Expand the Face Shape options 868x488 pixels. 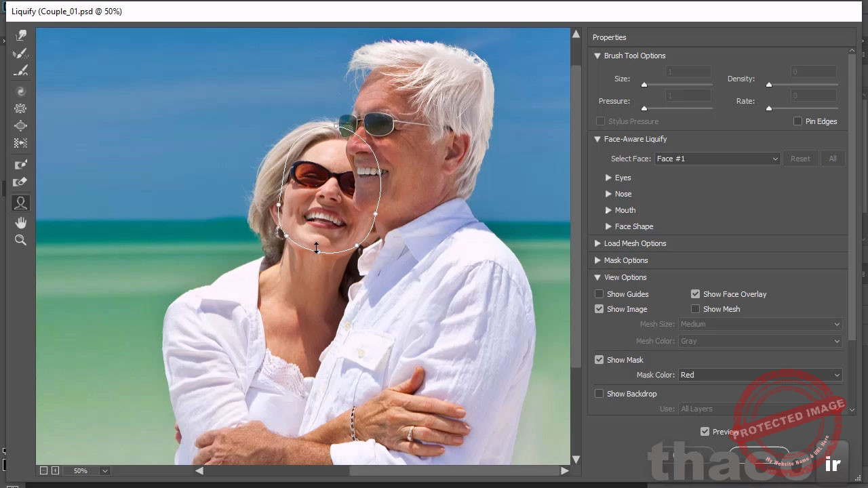[608, 226]
